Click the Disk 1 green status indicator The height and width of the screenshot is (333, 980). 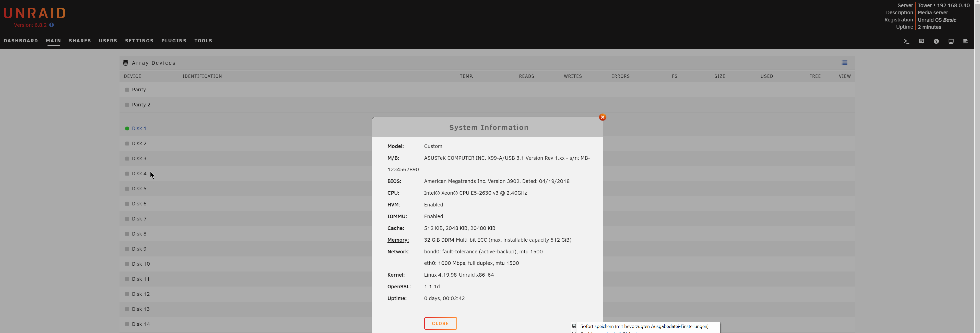point(127,129)
